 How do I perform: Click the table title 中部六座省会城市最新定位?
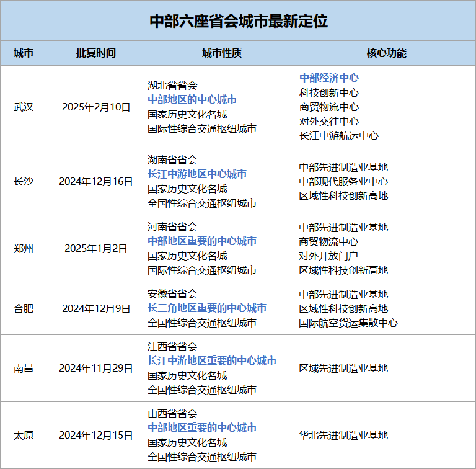[239, 21]
